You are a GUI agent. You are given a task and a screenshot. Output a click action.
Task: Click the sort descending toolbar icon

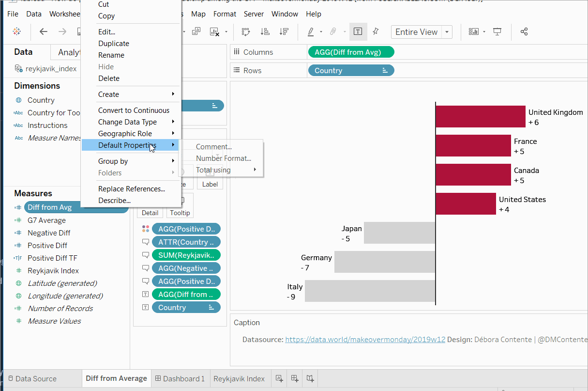point(284,32)
